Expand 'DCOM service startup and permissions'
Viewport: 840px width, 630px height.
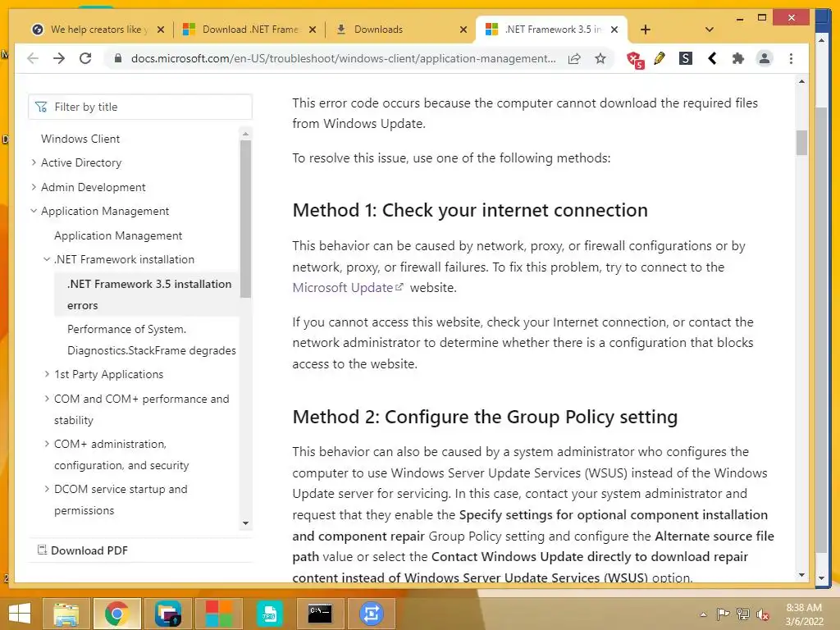pos(47,489)
